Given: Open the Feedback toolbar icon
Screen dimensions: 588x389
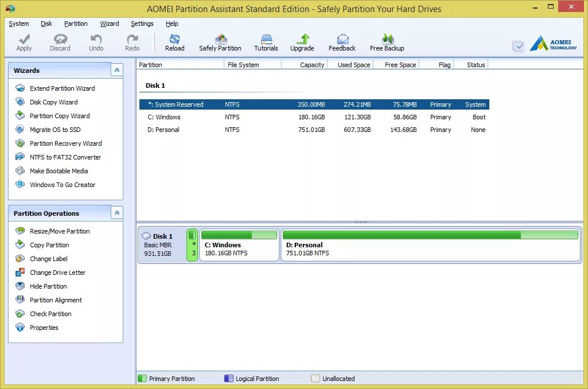Looking at the screenshot, I should [342, 38].
